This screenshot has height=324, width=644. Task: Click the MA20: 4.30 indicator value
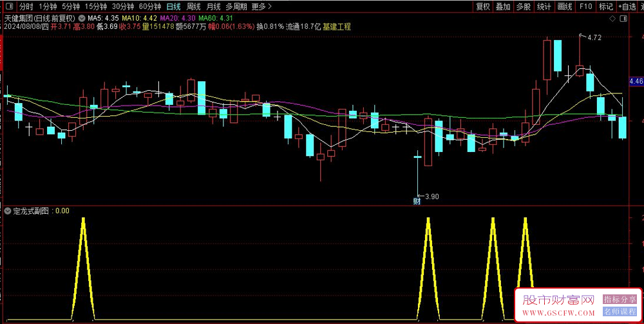[x=178, y=18]
